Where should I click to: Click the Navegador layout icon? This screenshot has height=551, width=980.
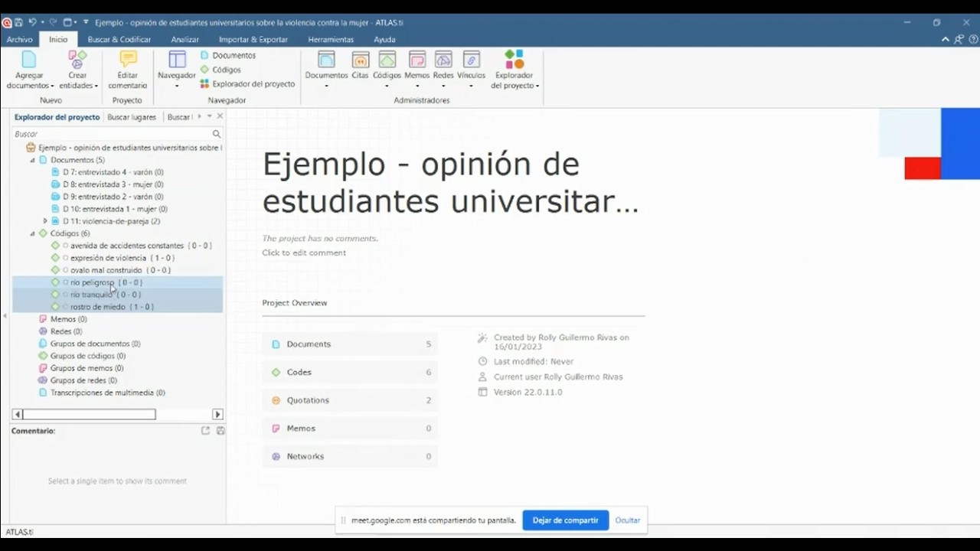click(x=177, y=60)
